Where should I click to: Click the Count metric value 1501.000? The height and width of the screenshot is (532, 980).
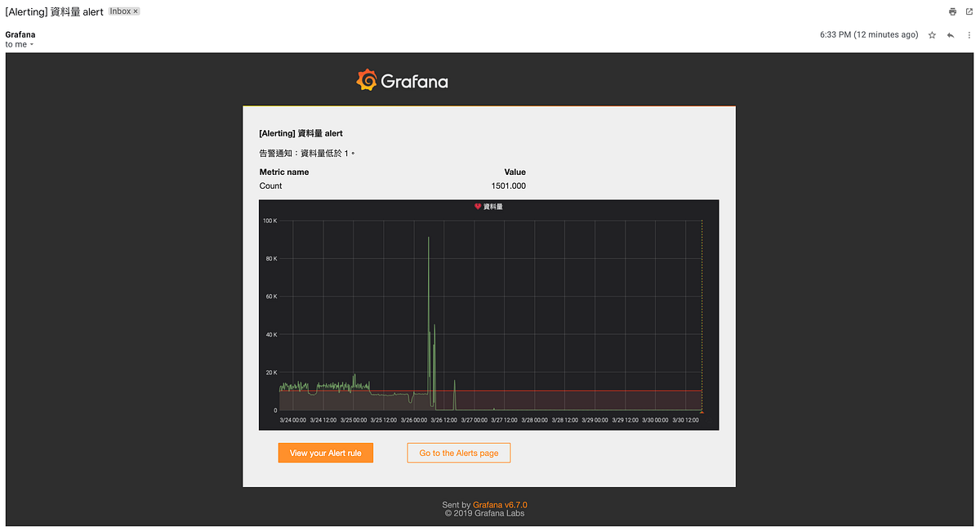point(508,186)
